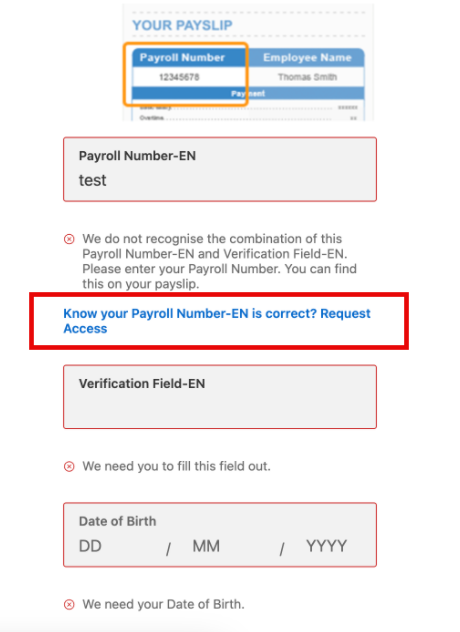Open the Request Access link

tap(216, 321)
